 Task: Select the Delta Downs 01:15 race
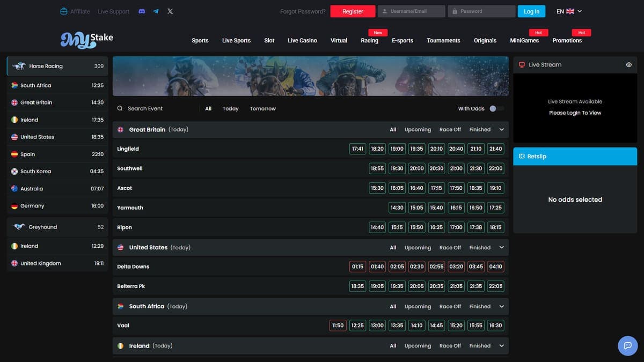pyautogui.click(x=357, y=267)
